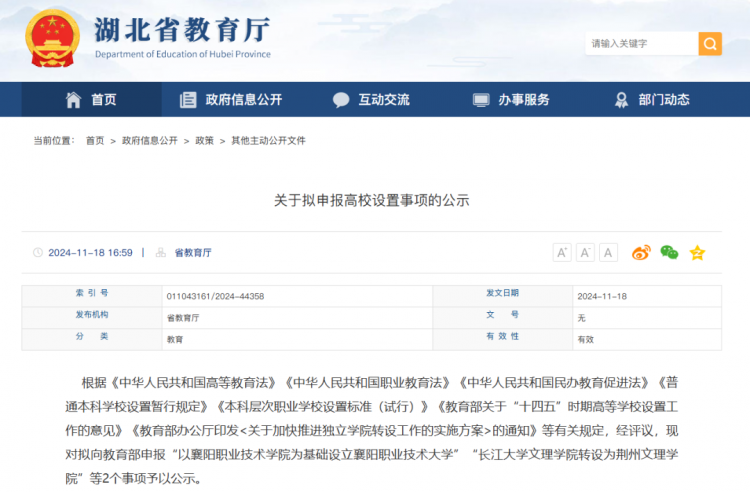Screen dimensions: 750x492
Task: Go to 互动交流 navigation section
Action: (x=384, y=100)
